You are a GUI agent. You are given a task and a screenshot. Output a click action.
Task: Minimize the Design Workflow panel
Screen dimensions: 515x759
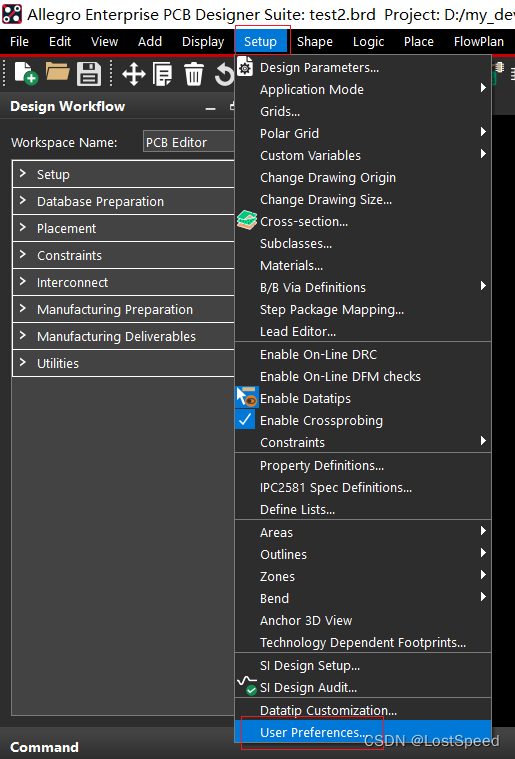point(210,107)
